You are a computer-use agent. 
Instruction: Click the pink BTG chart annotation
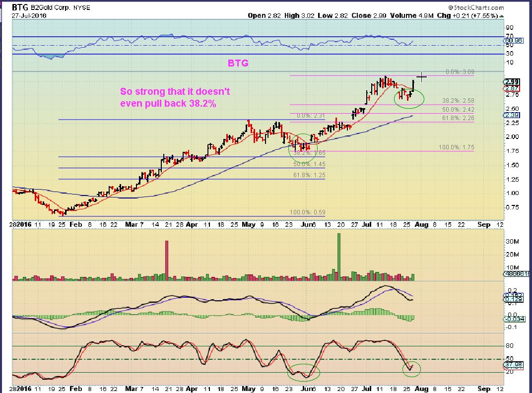pos(238,63)
